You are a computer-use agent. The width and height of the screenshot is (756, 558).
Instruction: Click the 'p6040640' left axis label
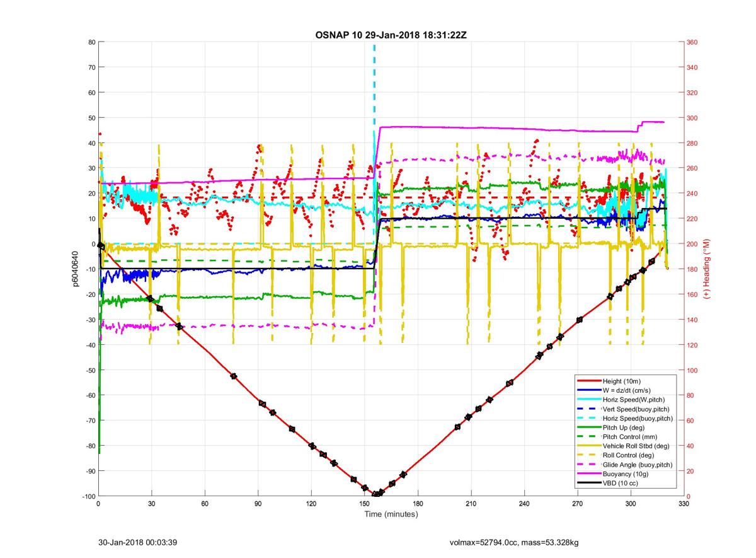(74, 269)
